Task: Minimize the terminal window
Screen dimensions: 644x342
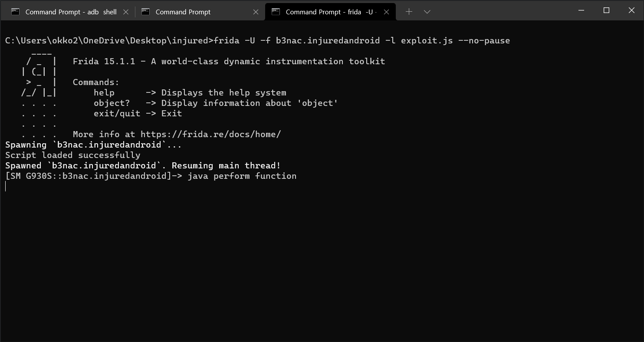Action: [x=582, y=10]
